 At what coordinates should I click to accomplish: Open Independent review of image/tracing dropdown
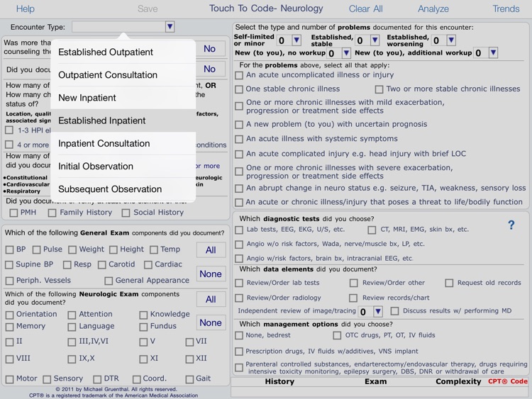coord(378,311)
